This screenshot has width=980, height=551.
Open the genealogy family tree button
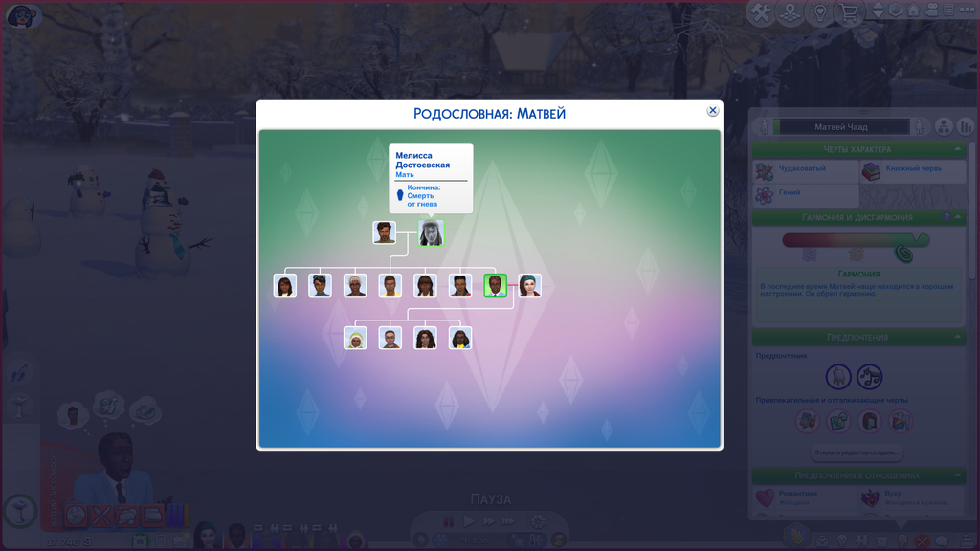click(944, 127)
